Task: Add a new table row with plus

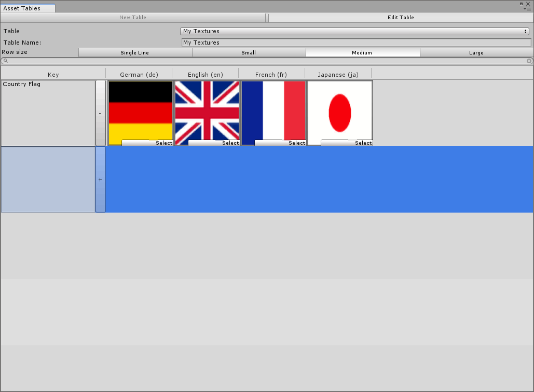Action: (x=100, y=179)
